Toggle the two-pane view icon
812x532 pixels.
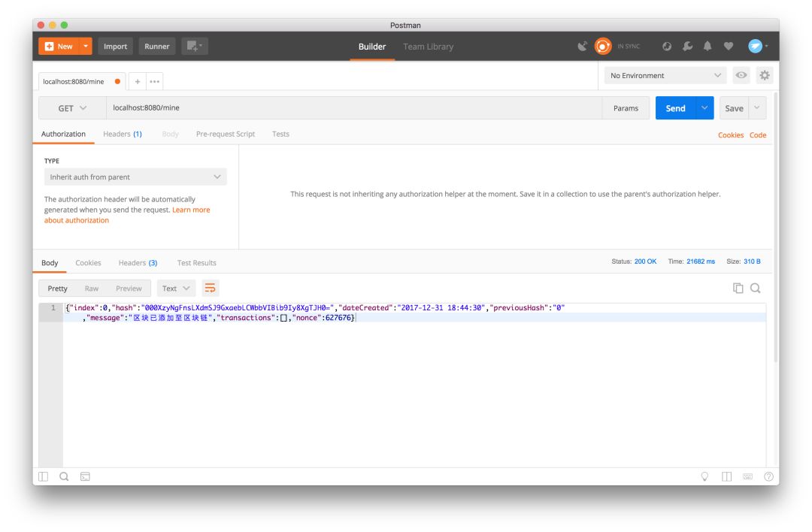click(x=726, y=476)
